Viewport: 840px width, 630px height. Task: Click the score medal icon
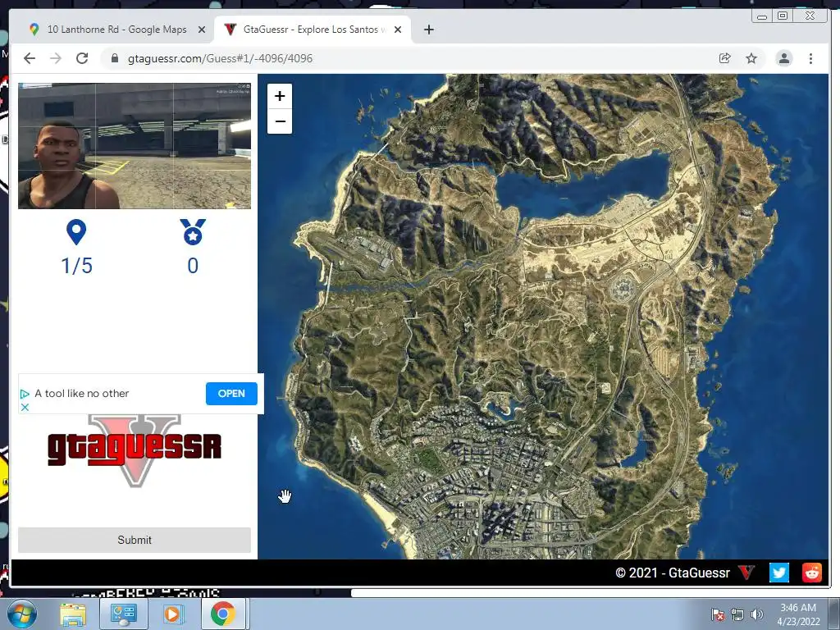pyautogui.click(x=193, y=232)
